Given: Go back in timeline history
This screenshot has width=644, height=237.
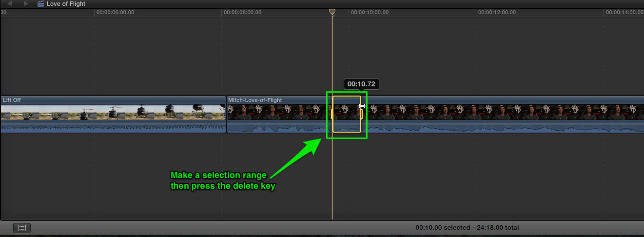Looking at the screenshot, I should pos(10,3).
